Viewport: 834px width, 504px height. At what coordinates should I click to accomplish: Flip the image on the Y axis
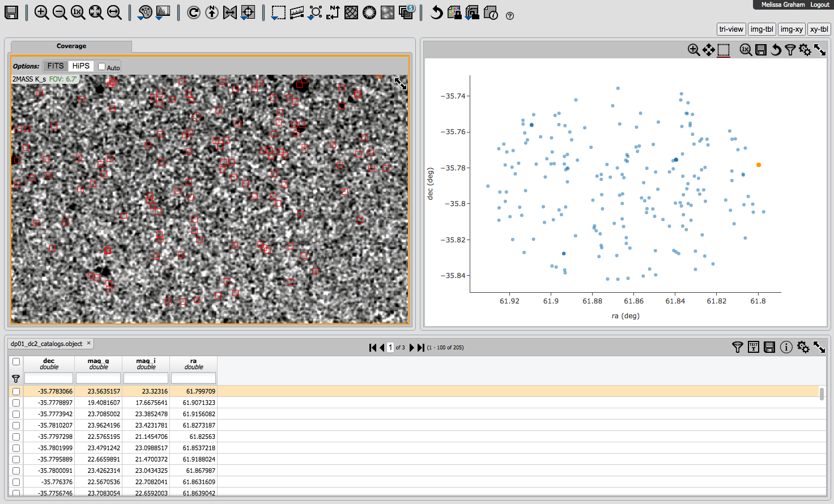pyautogui.click(x=230, y=12)
